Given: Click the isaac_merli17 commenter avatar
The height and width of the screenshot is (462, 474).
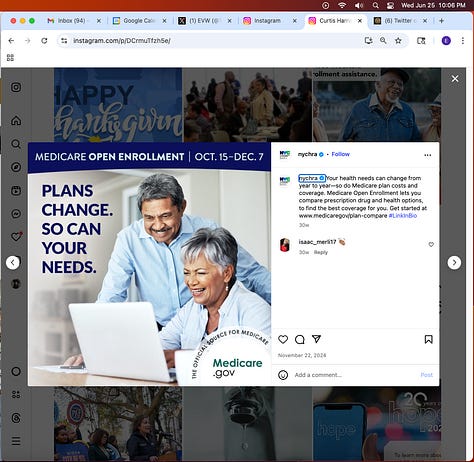Looking at the screenshot, I should (285, 245).
